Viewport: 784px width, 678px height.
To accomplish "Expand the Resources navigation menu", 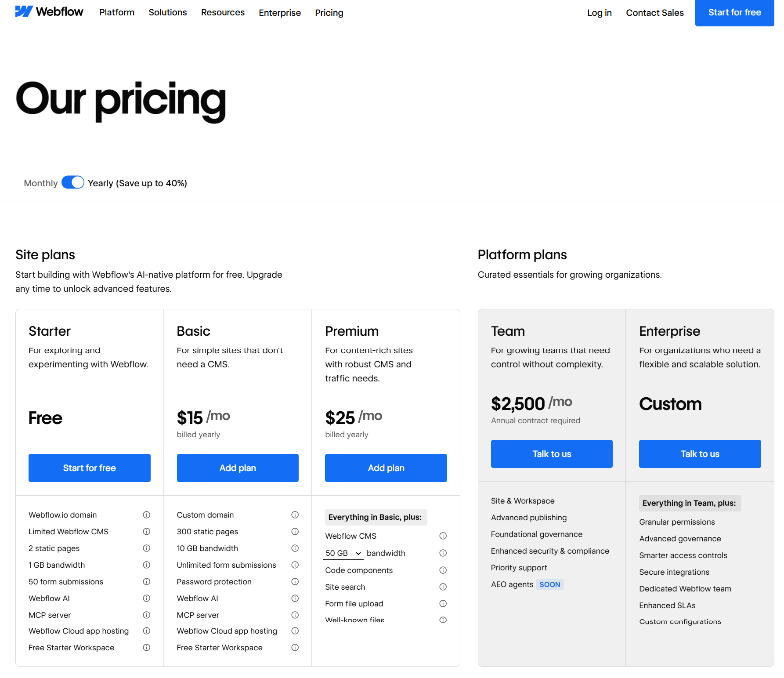I will click(223, 12).
